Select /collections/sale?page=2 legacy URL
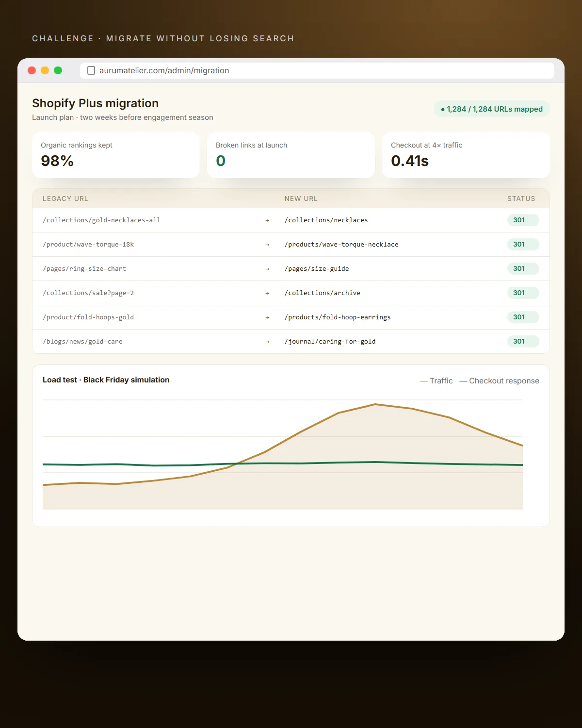This screenshot has height=728, width=582. click(x=88, y=293)
